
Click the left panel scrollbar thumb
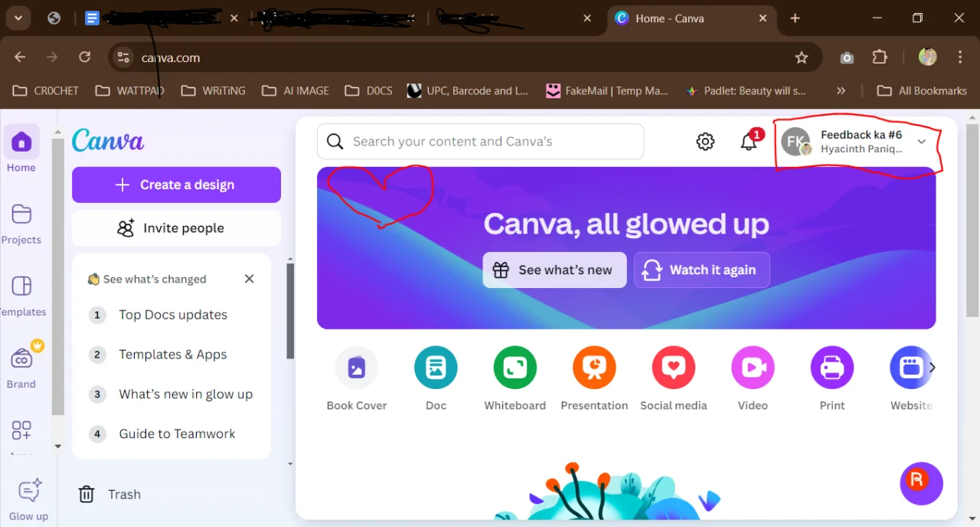tap(290, 310)
